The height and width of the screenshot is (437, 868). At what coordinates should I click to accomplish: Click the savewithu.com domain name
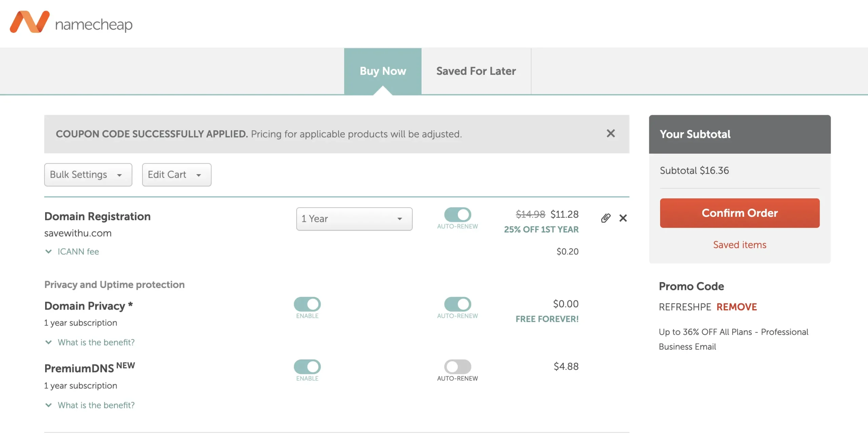click(78, 233)
